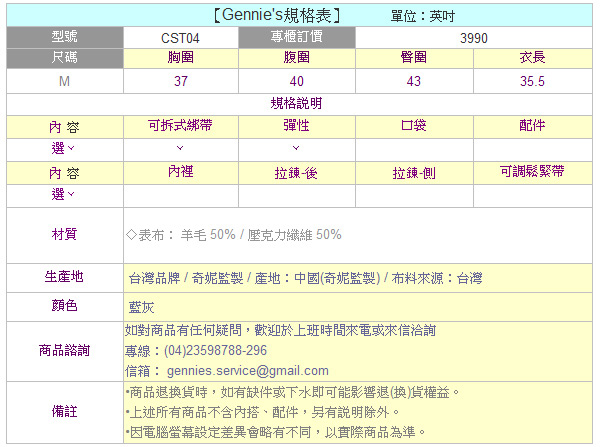Click the 衣長 column header
The image size is (600, 447).
point(532,57)
